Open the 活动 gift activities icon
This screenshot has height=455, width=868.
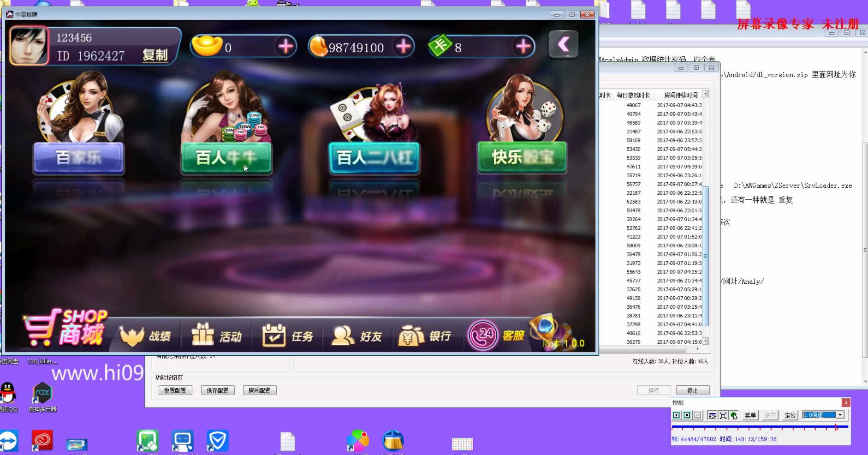coord(216,335)
